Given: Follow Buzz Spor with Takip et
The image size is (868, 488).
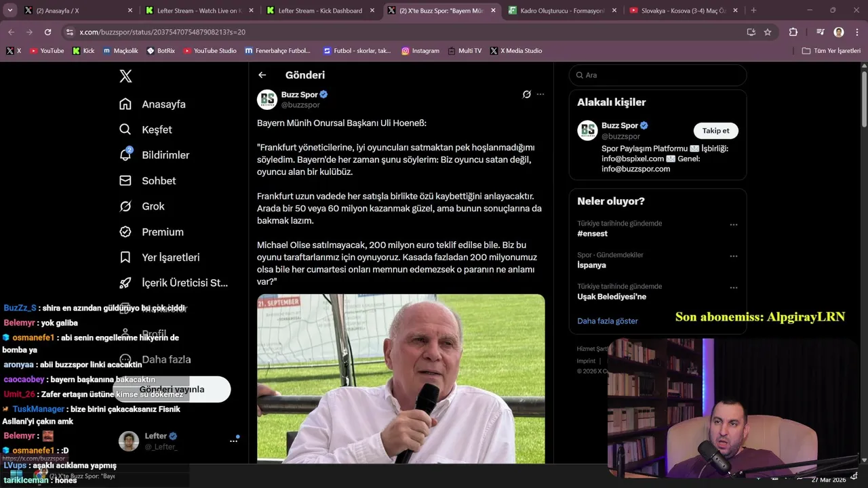Looking at the screenshot, I should point(715,131).
